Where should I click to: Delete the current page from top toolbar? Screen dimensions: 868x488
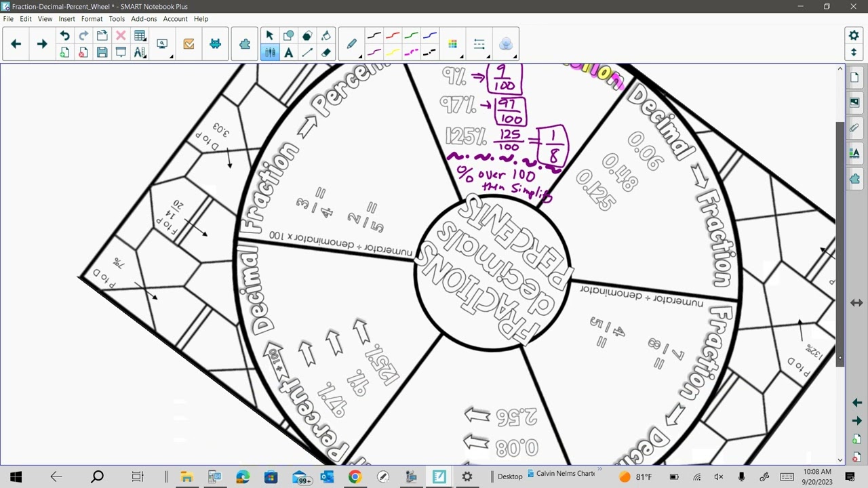tap(83, 52)
